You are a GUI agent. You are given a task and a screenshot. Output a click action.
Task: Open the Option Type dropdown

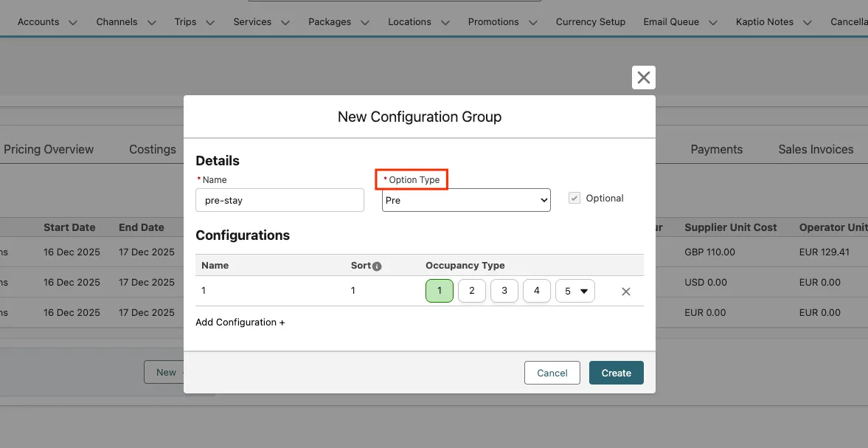[466, 200]
